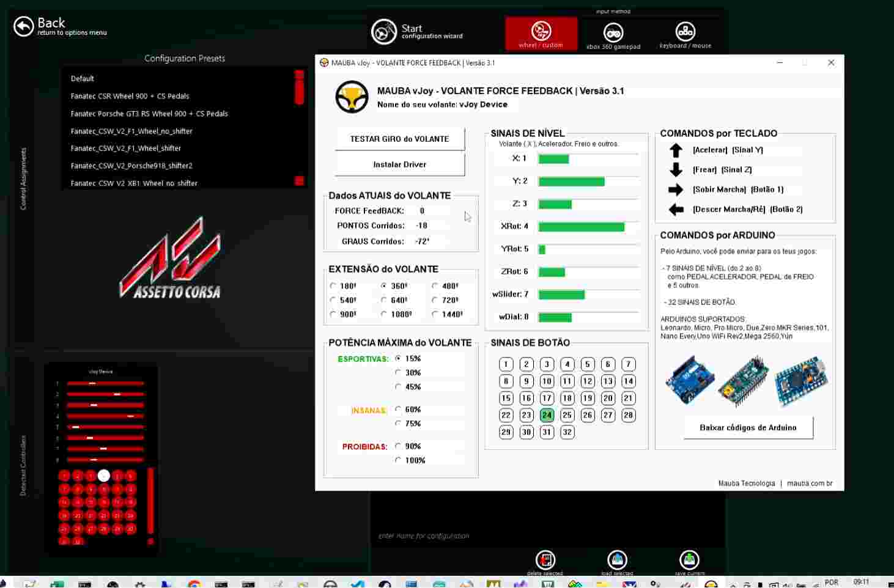
Task: Click the Instalar Driver button
Action: pyautogui.click(x=400, y=164)
